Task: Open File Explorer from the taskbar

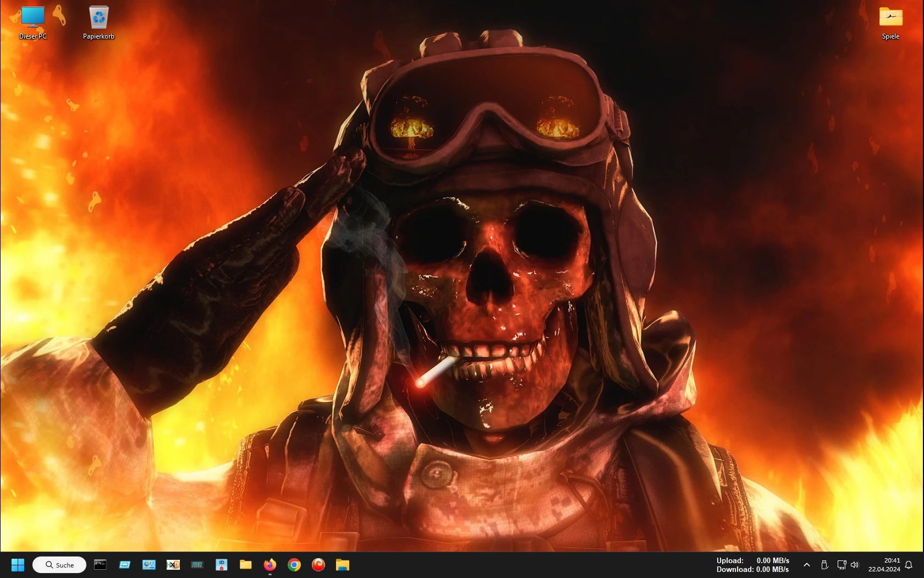Action: coord(343,565)
